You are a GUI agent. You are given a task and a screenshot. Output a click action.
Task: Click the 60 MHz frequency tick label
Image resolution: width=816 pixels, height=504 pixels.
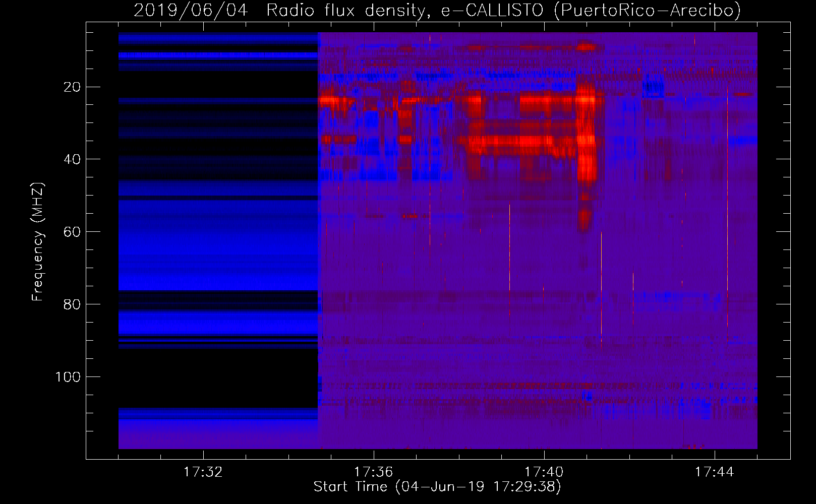[x=72, y=232]
